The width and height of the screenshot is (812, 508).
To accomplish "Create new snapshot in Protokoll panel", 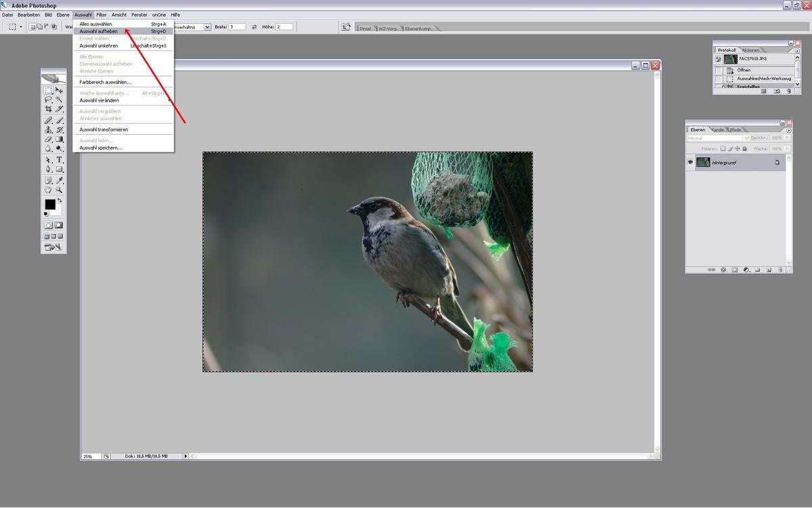I will point(777,91).
